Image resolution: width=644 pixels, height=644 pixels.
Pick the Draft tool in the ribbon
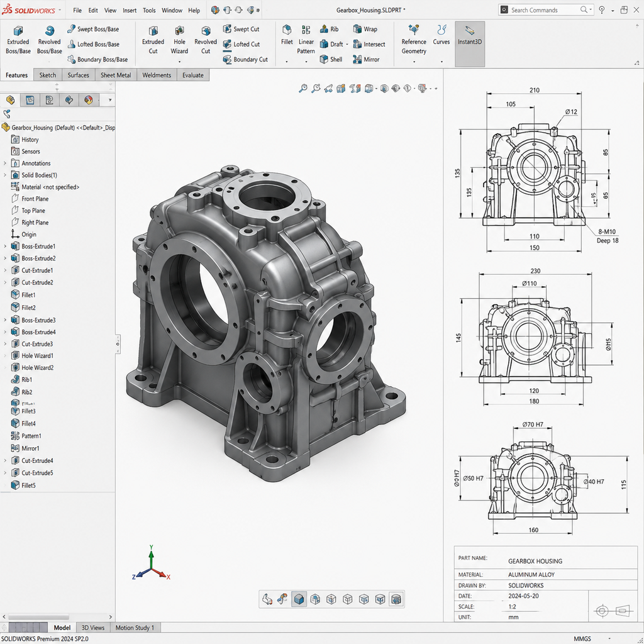click(331, 44)
